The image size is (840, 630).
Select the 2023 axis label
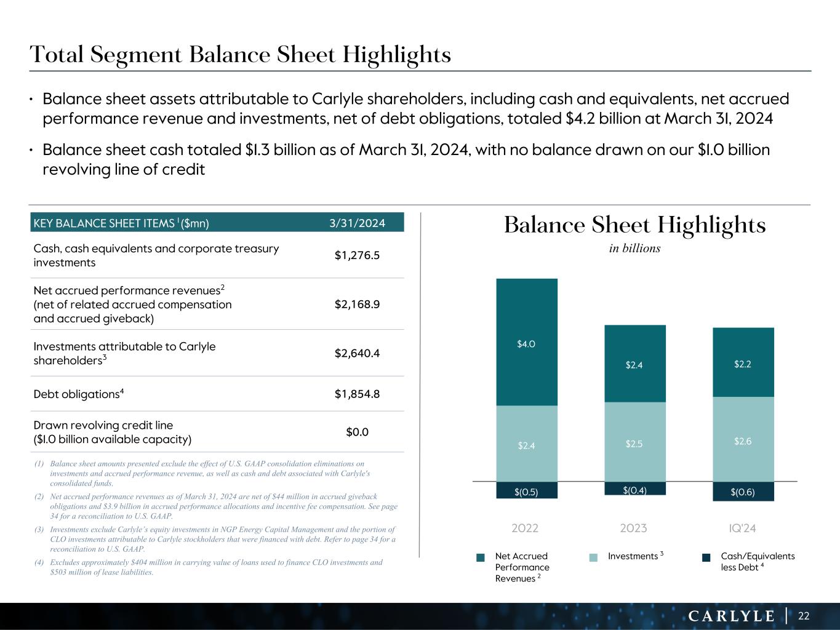(x=633, y=528)
